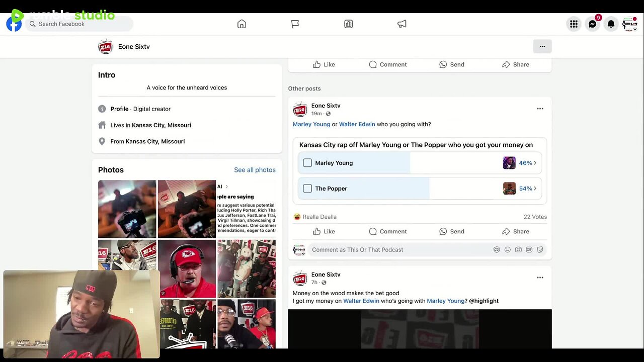The width and height of the screenshot is (644, 362).
Task: Click the Eone Sixtv page header avatar
Action: pos(105,47)
